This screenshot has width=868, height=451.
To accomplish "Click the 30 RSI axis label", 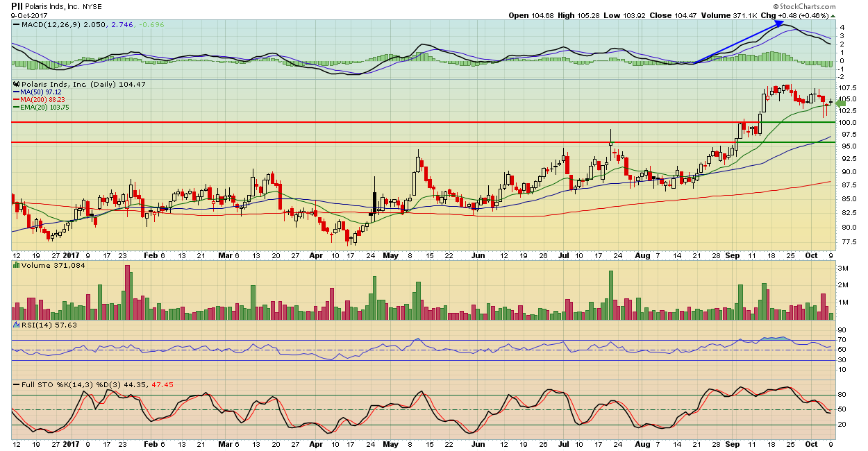I will (x=842, y=359).
